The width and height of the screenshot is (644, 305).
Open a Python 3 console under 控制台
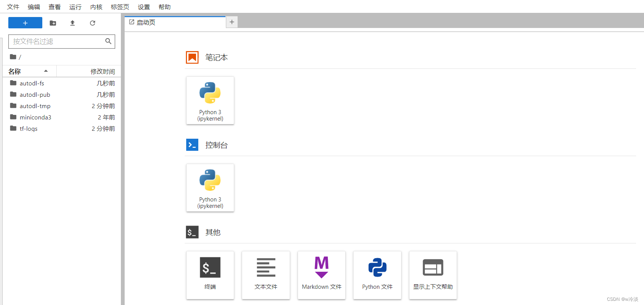coord(210,188)
